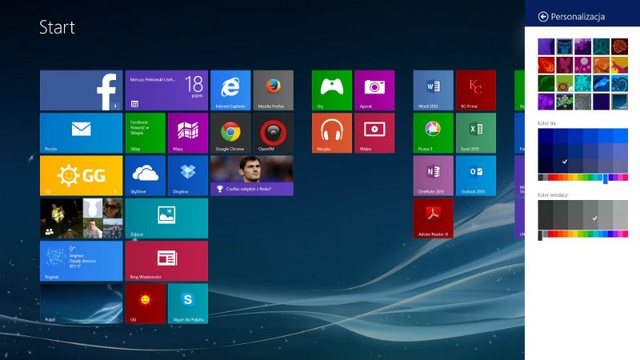Launch Excel 2013 tile
Viewport: 640px width, 360px height.
click(476, 133)
